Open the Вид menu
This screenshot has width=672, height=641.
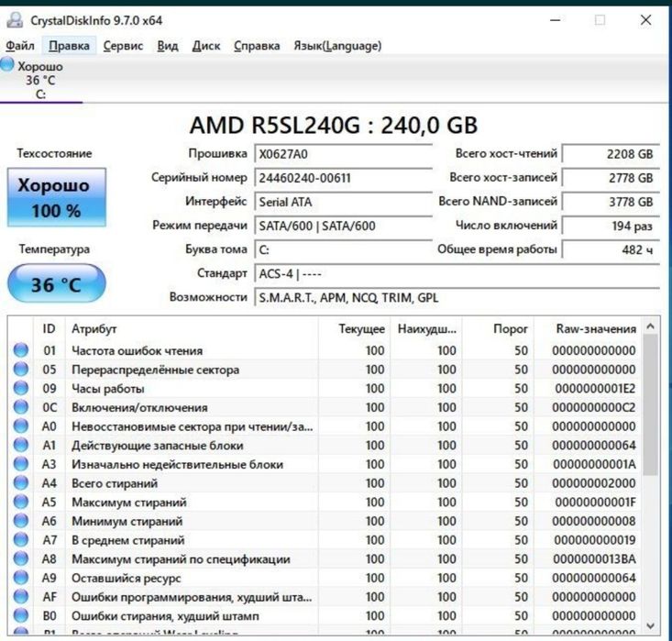168,46
